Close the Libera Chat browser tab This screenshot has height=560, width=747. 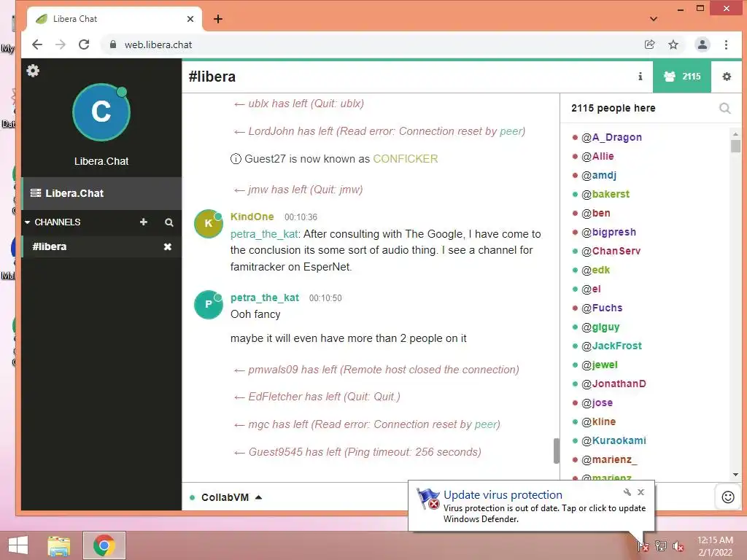tap(190, 18)
